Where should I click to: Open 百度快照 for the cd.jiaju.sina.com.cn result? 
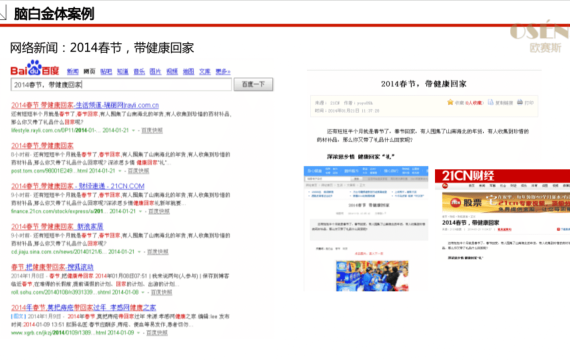(x=158, y=252)
